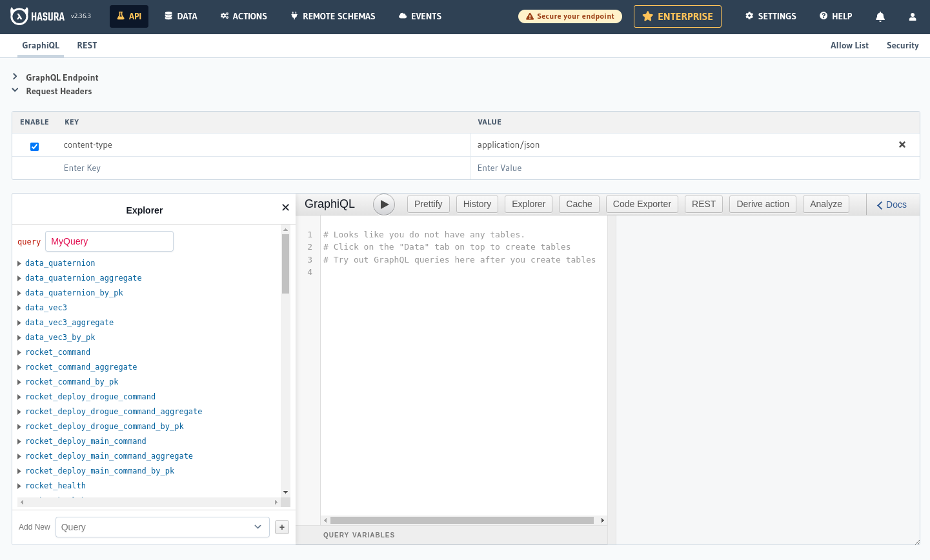This screenshot has width=930, height=560.
Task: Click the content-type key field
Action: point(263,145)
